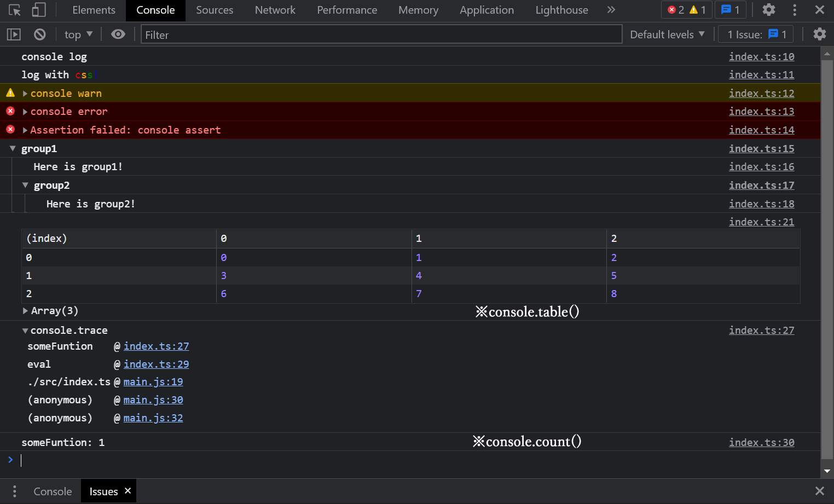Screen dimensions: 834x504
Task: Open source link index.ts:21 above table
Action: tap(761, 222)
